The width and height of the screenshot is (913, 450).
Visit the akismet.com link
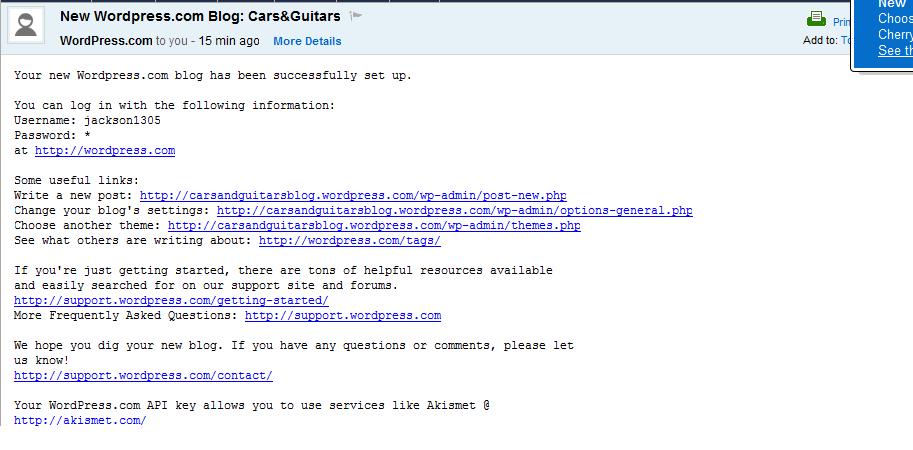(80, 420)
